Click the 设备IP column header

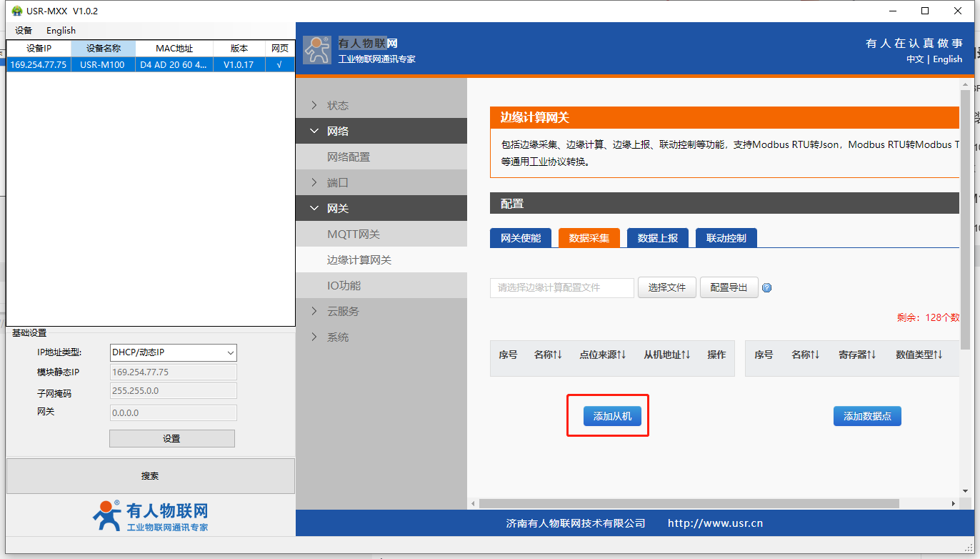click(x=39, y=49)
